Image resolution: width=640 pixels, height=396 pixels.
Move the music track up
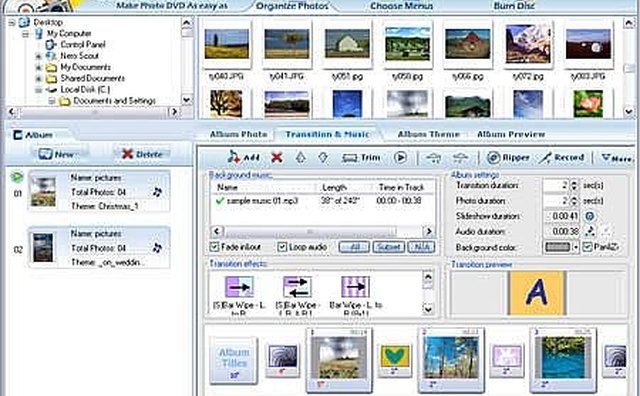[300, 157]
